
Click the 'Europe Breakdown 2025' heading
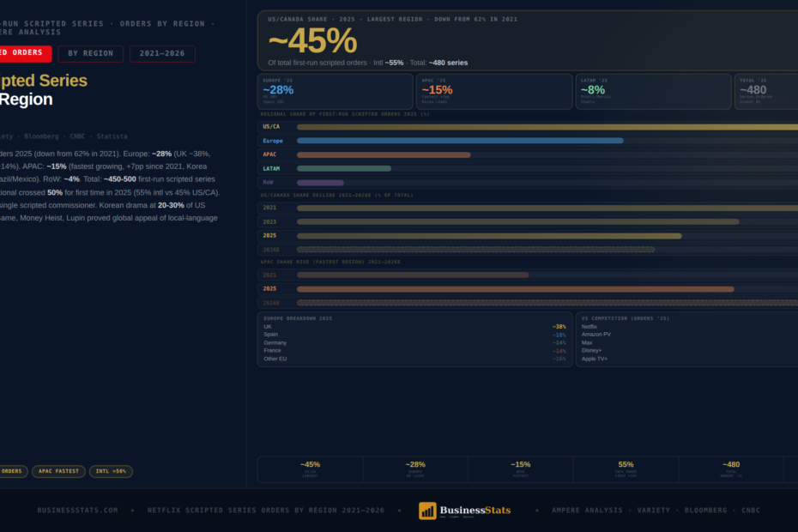point(298,318)
